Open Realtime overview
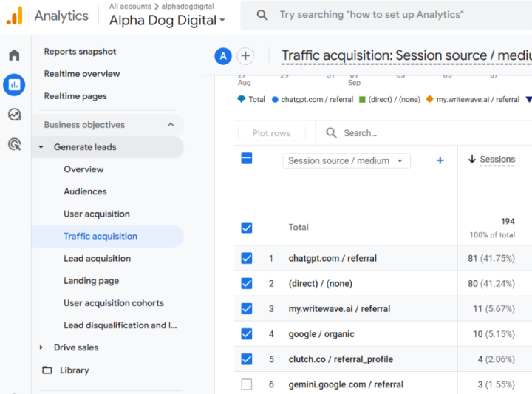Screen dimensions: 532x394 82,74
